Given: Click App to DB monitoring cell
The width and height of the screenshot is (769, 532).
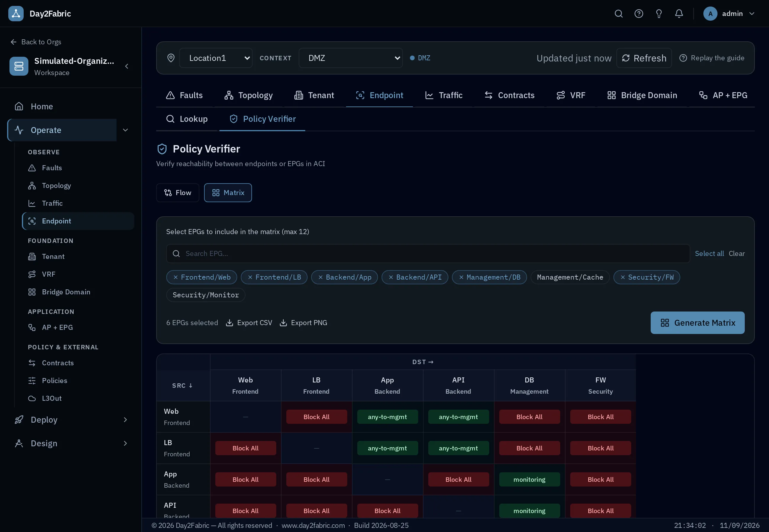Looking at the screenshot, I should pyautogui.click(x=529, y=479).
